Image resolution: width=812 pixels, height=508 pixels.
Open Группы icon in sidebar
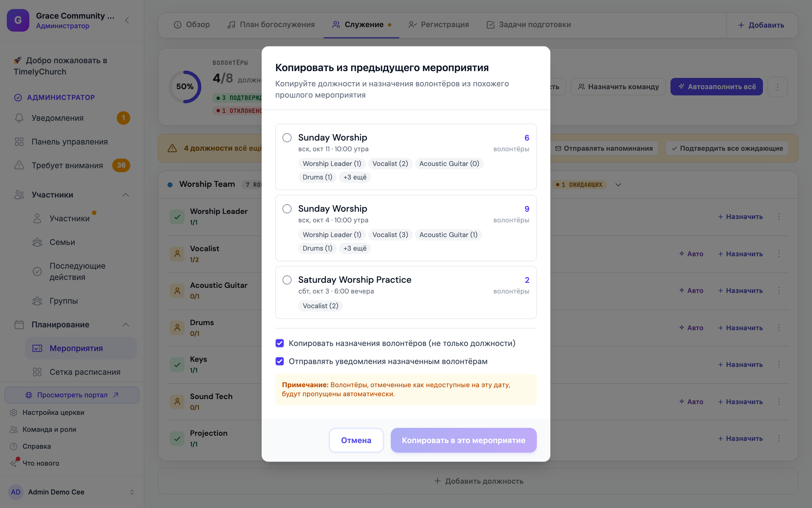point(37,301)
